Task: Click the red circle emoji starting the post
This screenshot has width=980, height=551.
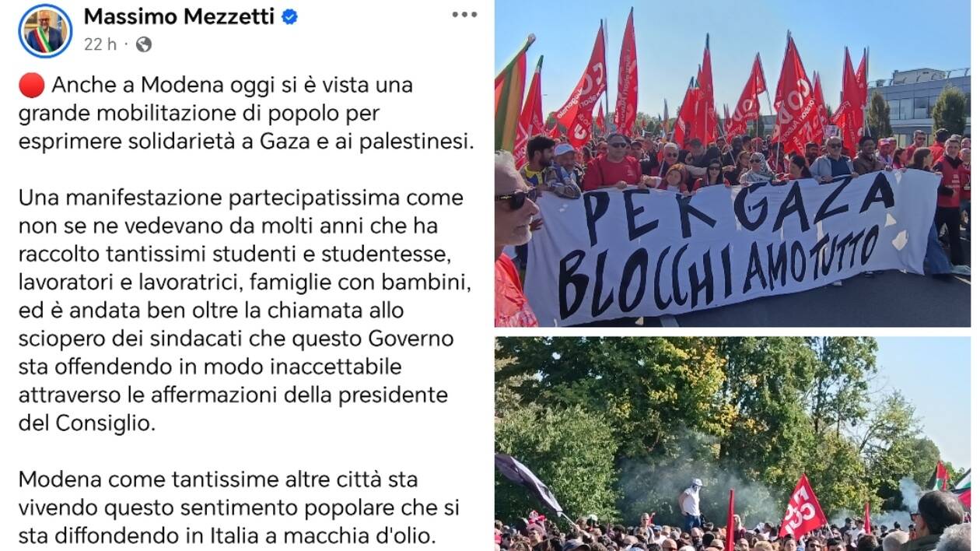Action: [x=32, y=85]
